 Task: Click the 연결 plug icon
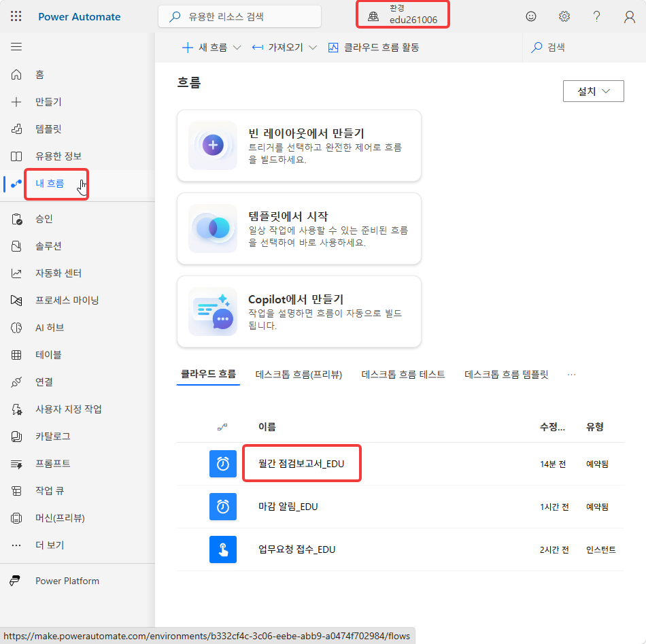[16, 382]
